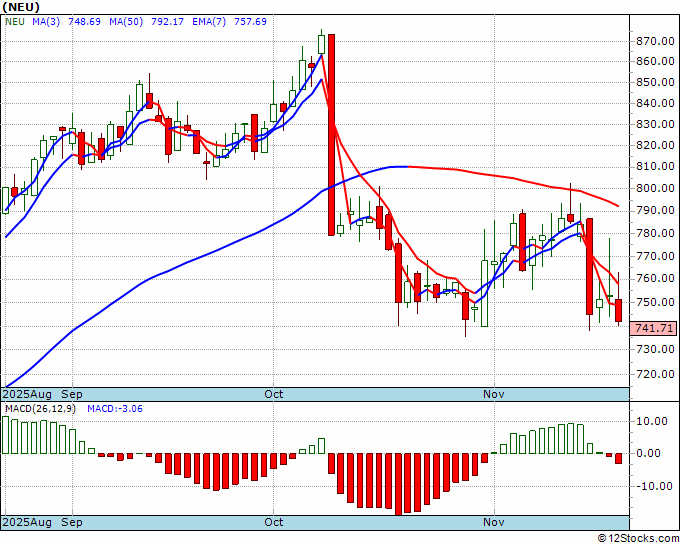Click the 790.00 price axis label
680x546 pixels.
click(x=655, y=211)
